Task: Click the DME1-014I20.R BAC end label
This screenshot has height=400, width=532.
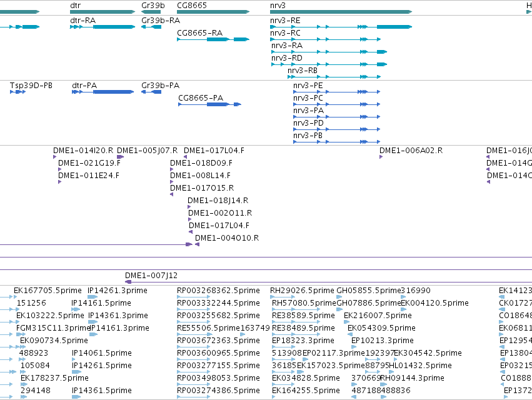Action: pyautogui.click(x=83, y=151)
